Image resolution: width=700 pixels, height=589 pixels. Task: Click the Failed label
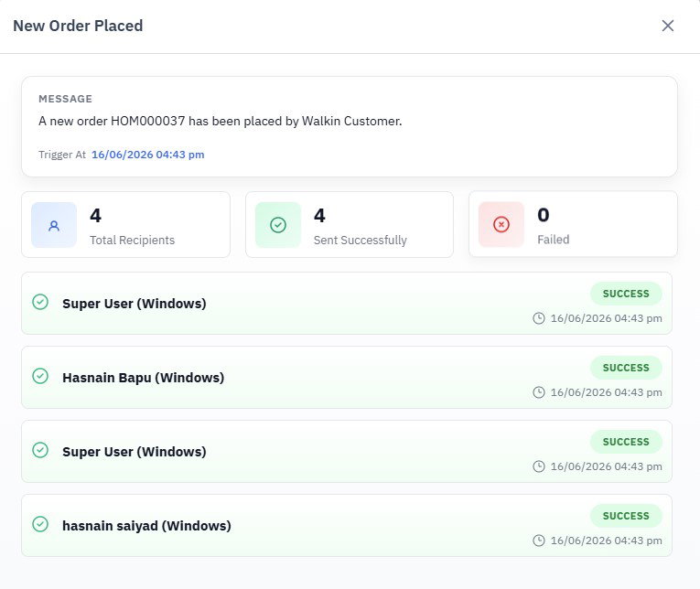(553, 240)
